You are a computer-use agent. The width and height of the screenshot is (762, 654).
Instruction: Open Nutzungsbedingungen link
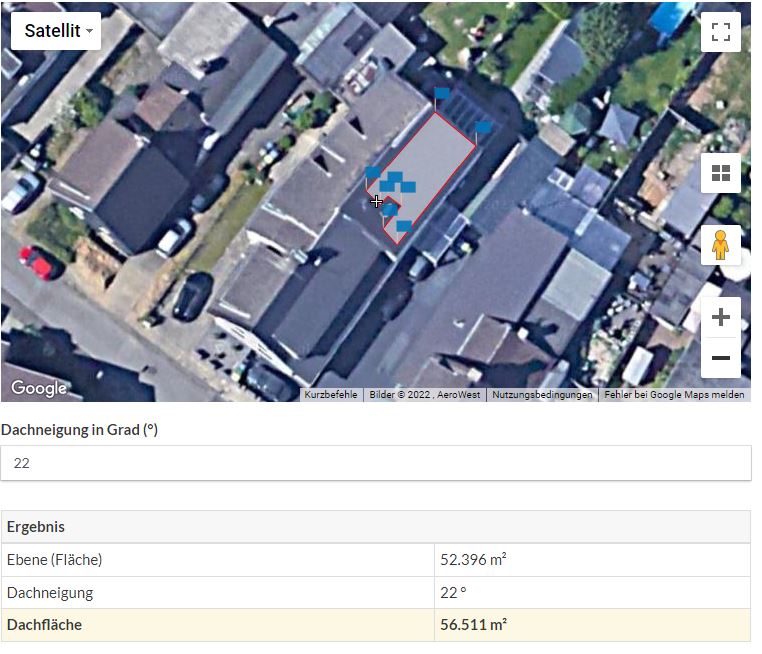[x=542, y=395]
